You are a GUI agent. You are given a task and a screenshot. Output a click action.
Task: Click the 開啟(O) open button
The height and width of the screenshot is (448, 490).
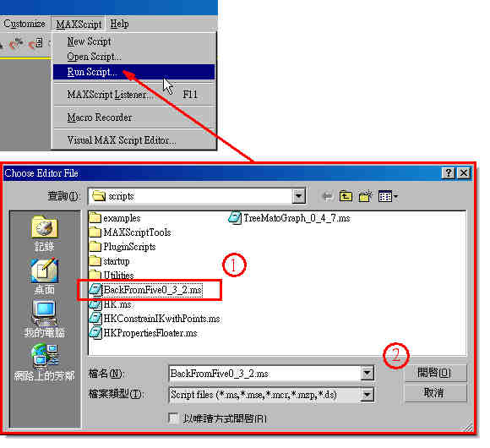435,373
